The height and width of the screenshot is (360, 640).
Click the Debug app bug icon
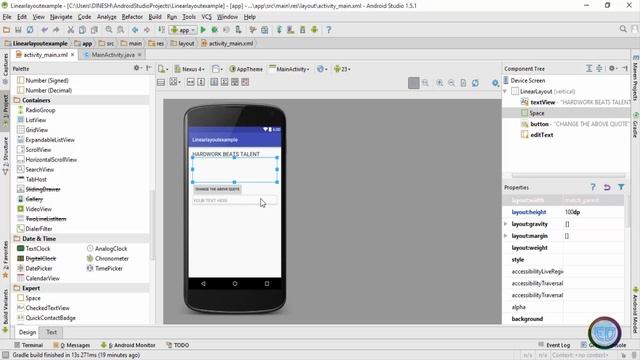(x=214, y=30)
